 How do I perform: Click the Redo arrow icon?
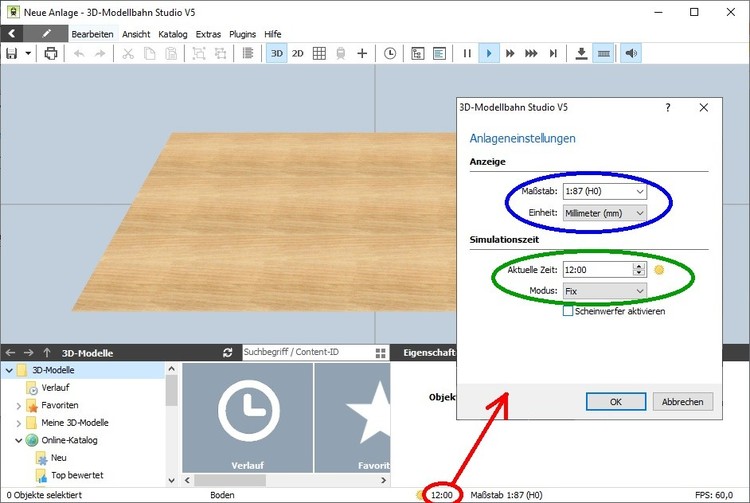pos(100,54)
